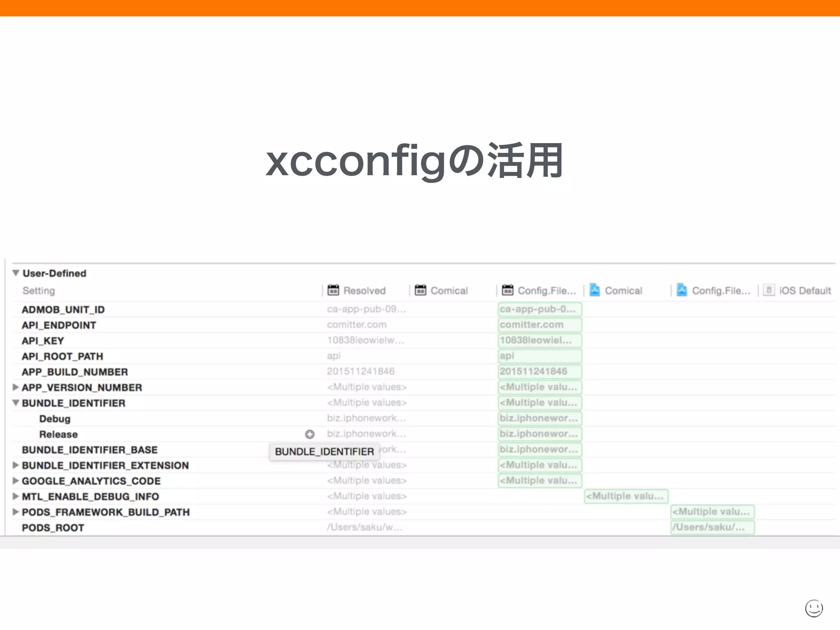Click resolved value 201511241846
Viewport: 840px width, 630px height.
[361, 371]
